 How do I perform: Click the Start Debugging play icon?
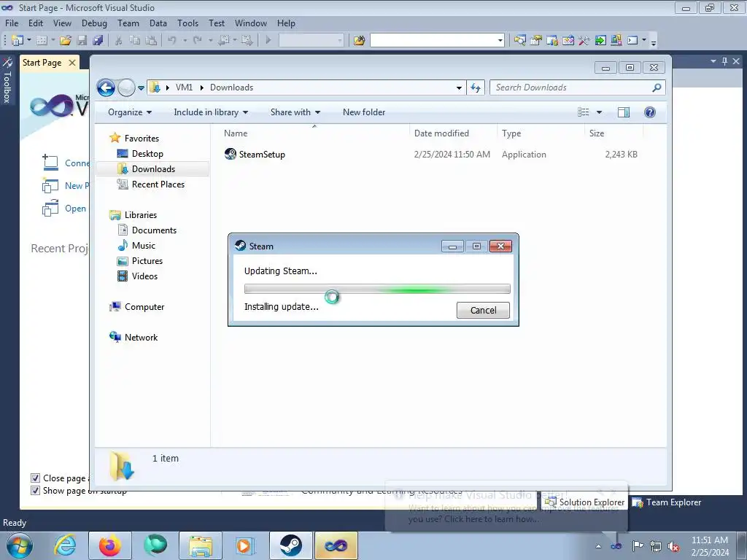(x=268, y=41)
